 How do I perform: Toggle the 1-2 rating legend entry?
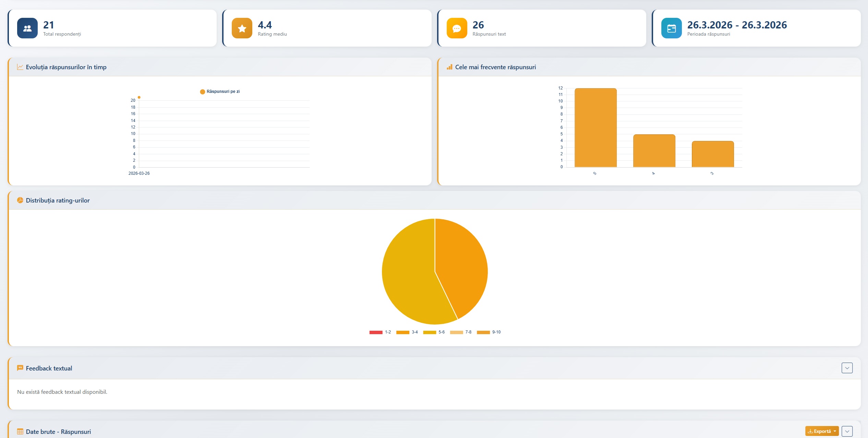coord(380,332)
